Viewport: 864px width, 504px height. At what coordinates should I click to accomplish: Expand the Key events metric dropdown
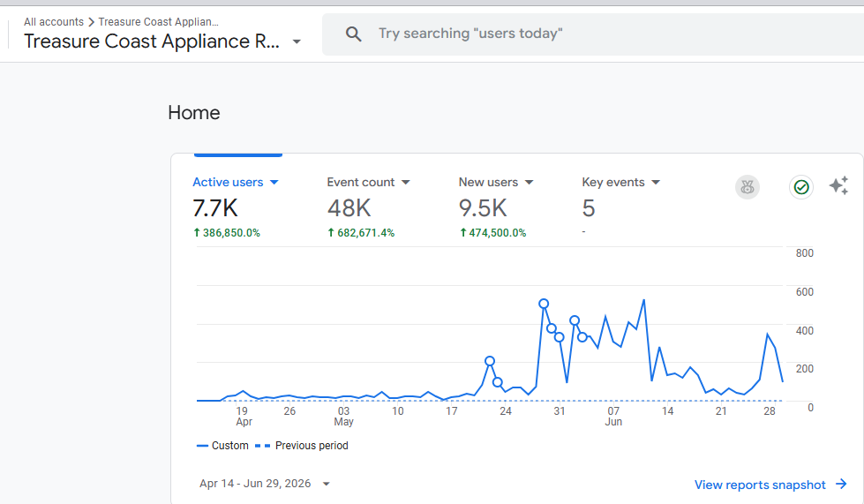click(x=656, y=183)
